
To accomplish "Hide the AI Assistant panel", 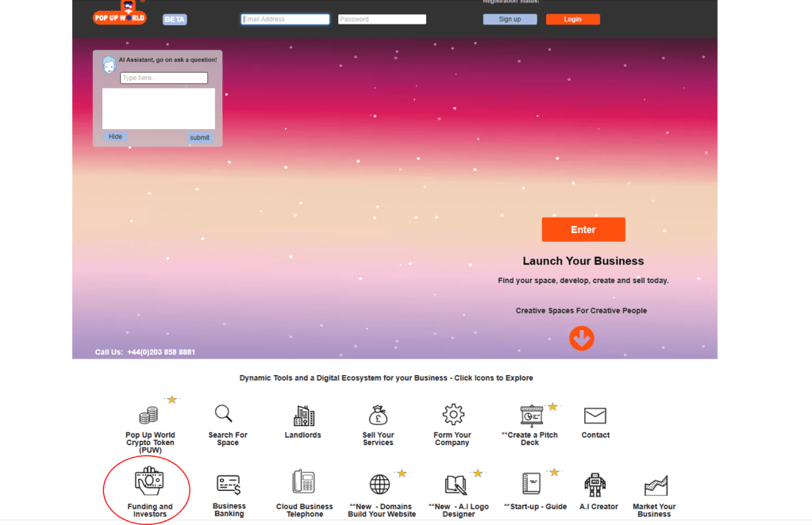I will tap(115, 136).
